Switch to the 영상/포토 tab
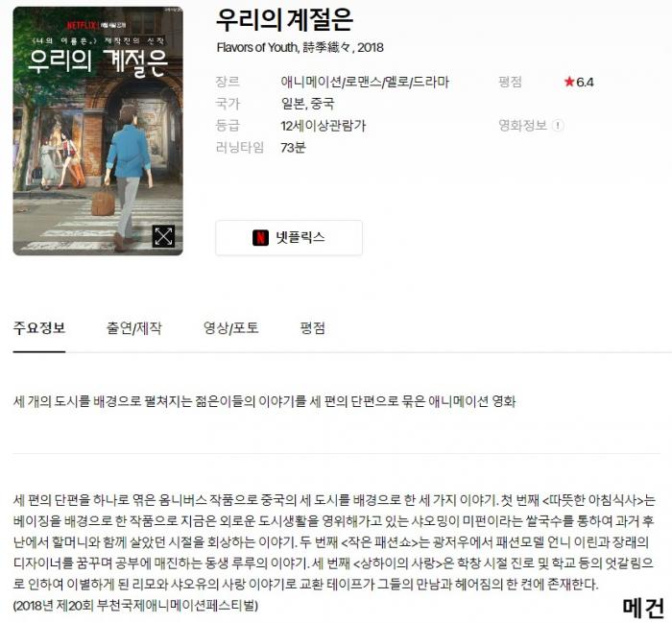Image resolution: width=672 pixels, height=623 pixels. pos(230,328)
